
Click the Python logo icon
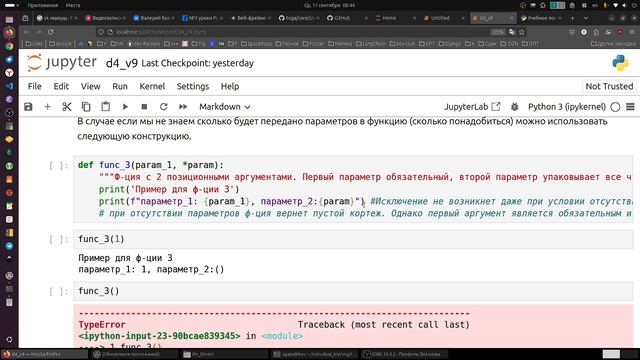[x=620, y=63]
